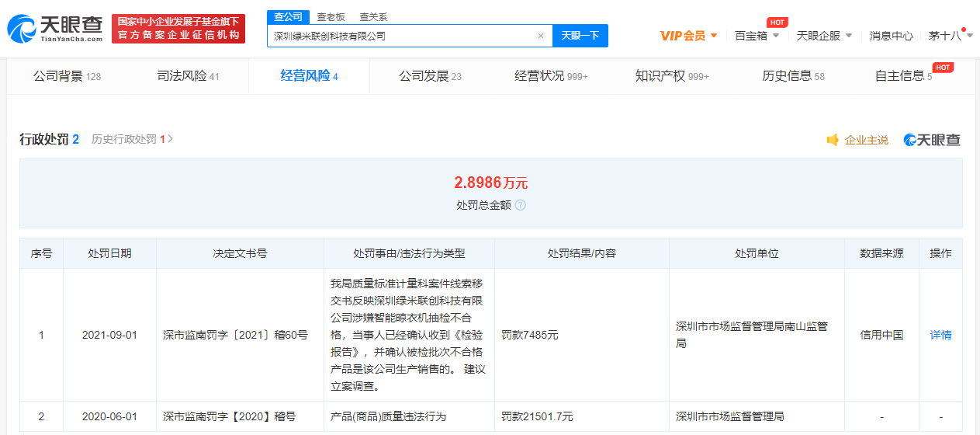Open the 天眼企服 dropdown menu
Viewport: 980px width, 435px height.
824,36
